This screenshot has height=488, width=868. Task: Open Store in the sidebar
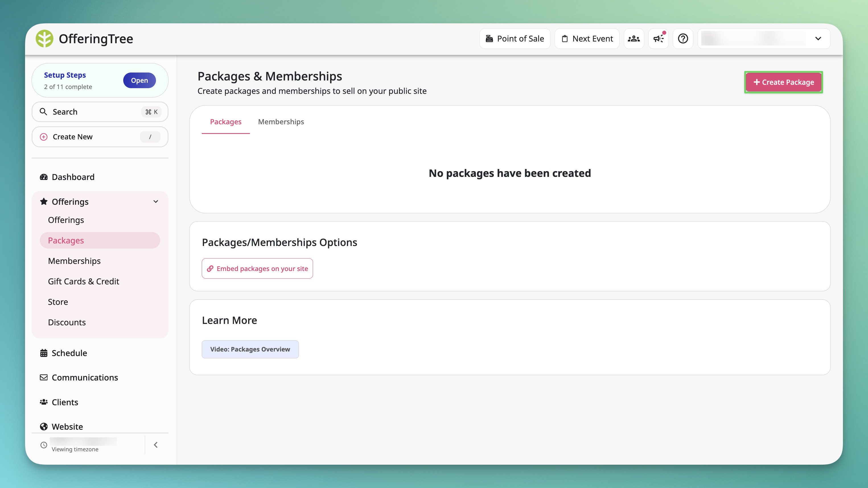58,302
